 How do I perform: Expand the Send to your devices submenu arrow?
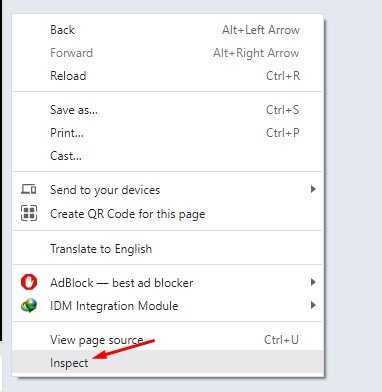(313, 189)
